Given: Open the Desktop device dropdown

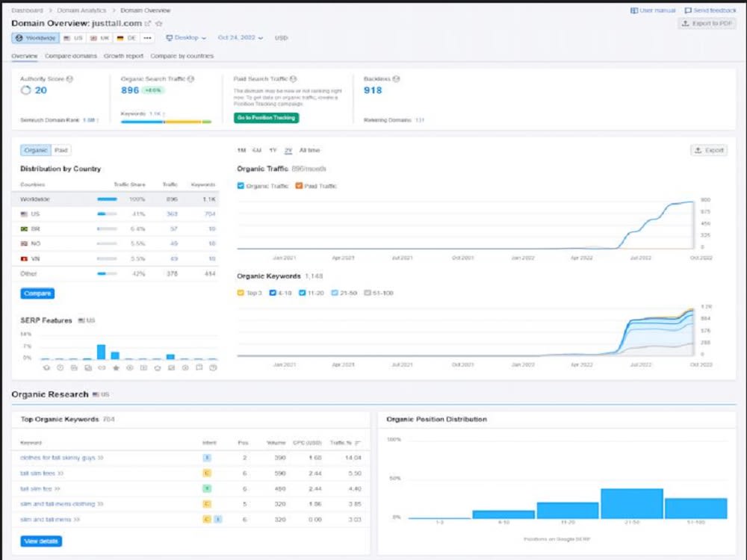Looking at the screenshot, I should point(186,37).
